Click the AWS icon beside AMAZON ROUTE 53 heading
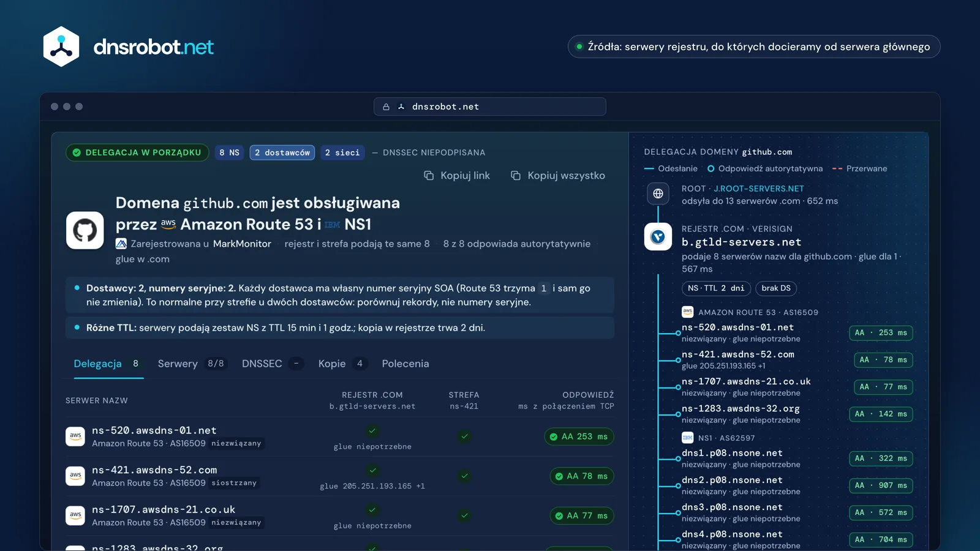The width and height of the screenshot is (980, 551). 688,312
